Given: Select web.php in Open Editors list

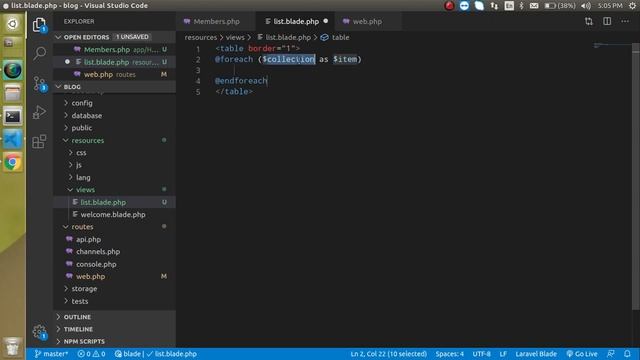Looking at the screenshot, I should [x=115, y=74].
